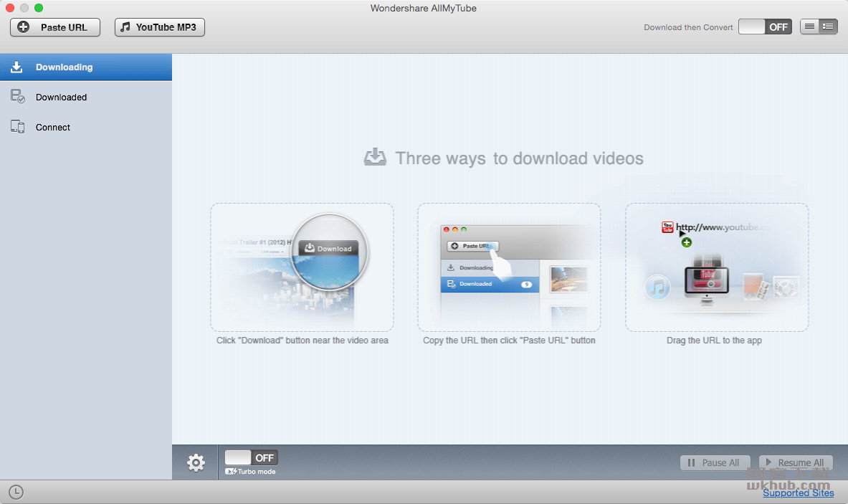Open the Downloaded tab in the sidebar
Viewport: 848px width, 504px height.
[86, 98]
